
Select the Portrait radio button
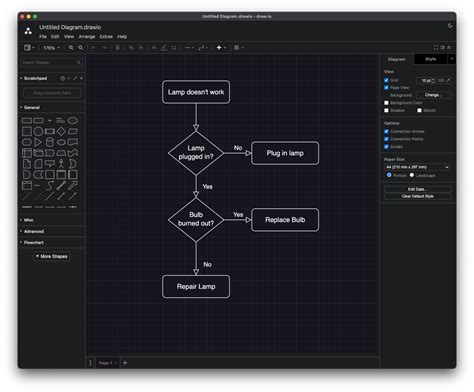[389, 175]
